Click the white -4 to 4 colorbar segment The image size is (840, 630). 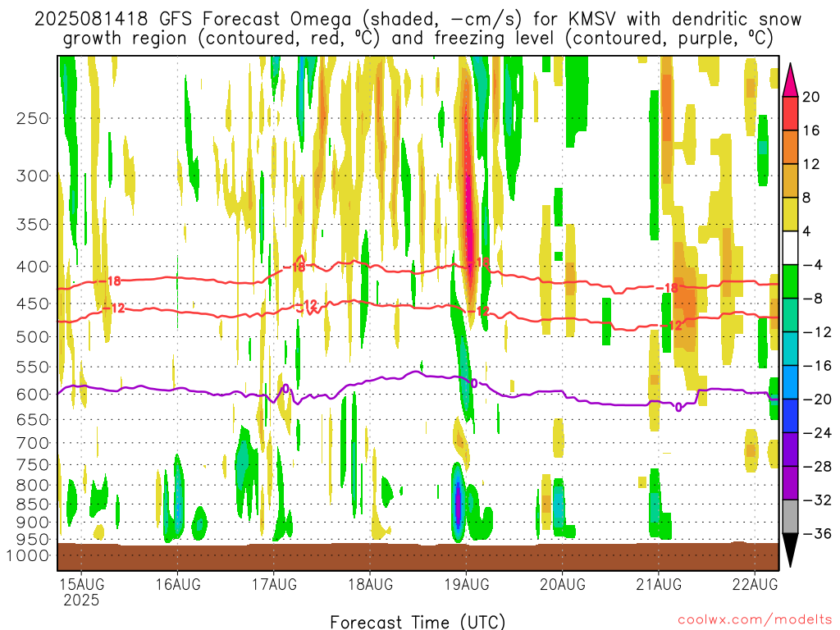point(790,248)
